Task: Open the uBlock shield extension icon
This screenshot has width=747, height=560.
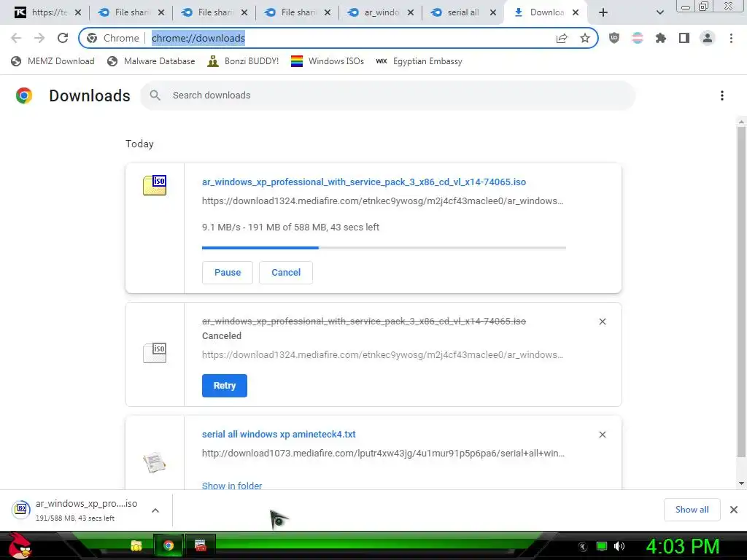Action: click(x=614, y=38)
